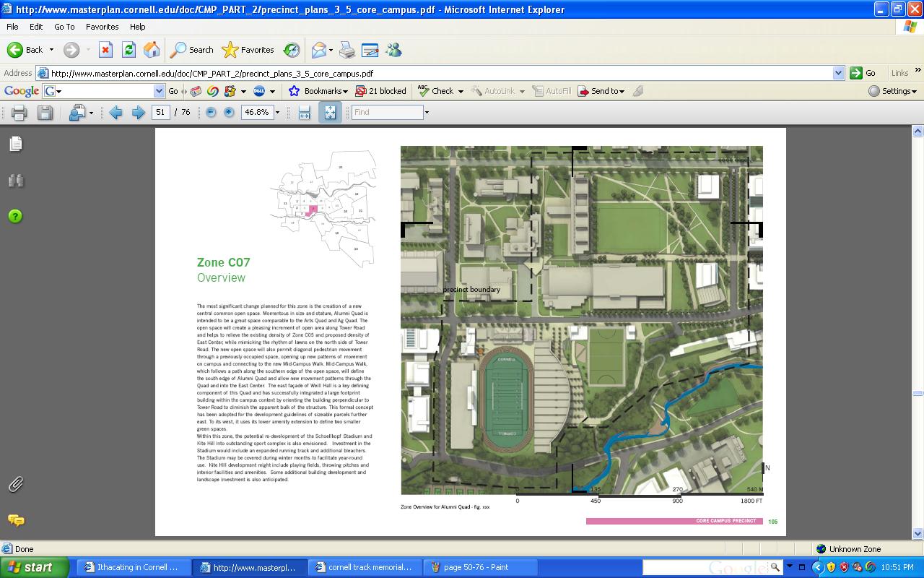Zoom out with the minus button
924x578 pixels.
211,113
